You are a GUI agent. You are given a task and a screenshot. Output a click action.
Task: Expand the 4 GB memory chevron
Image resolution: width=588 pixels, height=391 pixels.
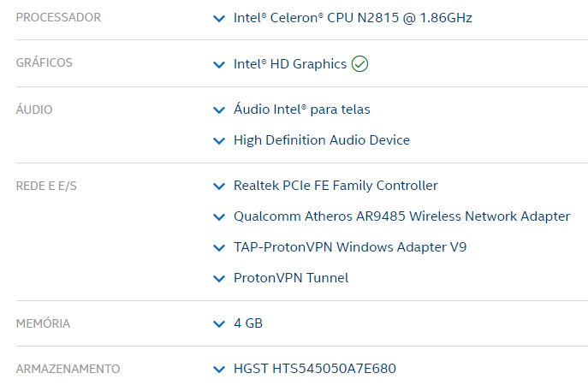coord(219,324)
